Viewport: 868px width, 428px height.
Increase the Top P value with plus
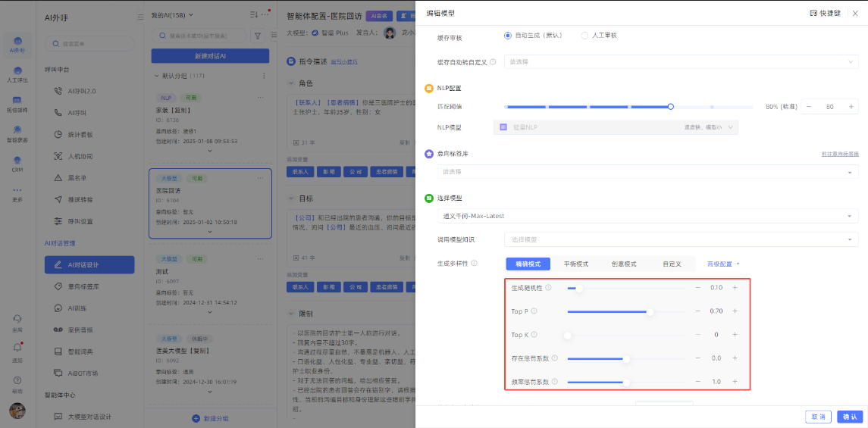734,311
